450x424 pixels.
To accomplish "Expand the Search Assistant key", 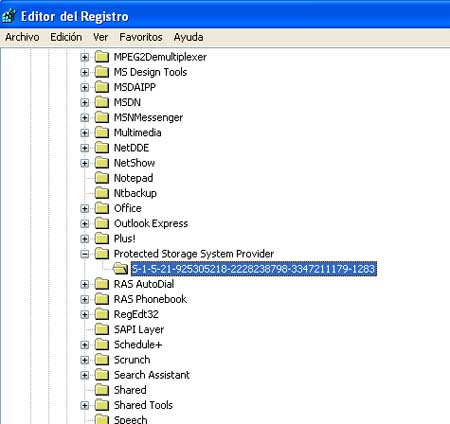I will point(85,375).
